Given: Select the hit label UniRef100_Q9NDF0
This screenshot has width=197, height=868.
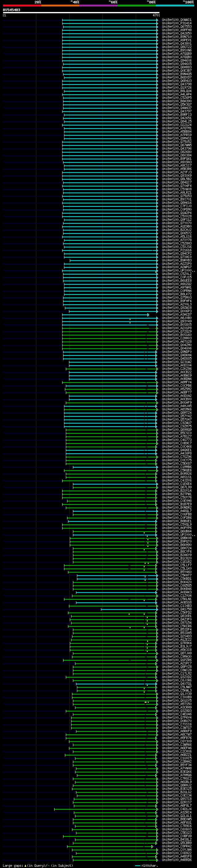Looking at the screenshot, I should click(x=176, y=352).
